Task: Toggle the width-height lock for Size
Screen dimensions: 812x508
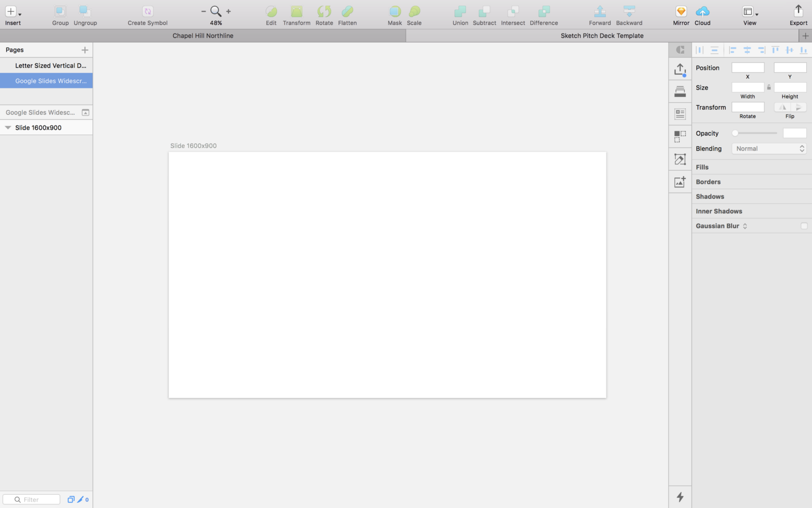Action: tap(769, 87)
